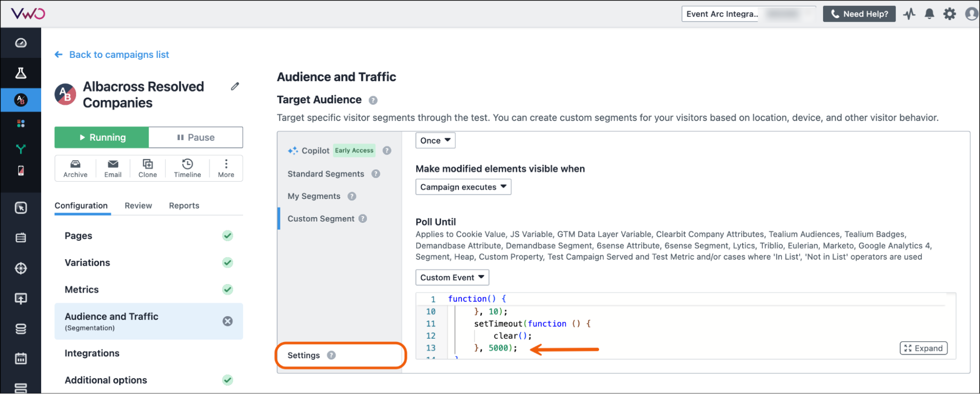Clone the campaign
Screen dimensions: 980x394
[148, 168]
